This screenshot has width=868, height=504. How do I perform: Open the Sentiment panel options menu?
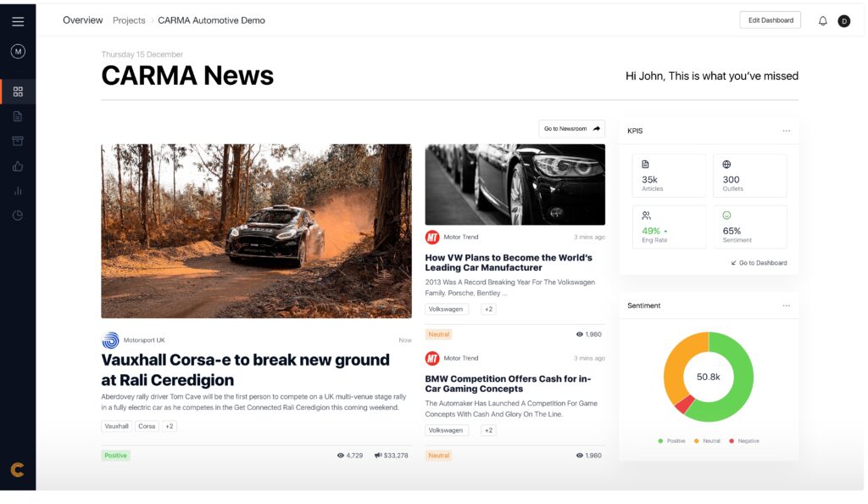tap(786, 305)
